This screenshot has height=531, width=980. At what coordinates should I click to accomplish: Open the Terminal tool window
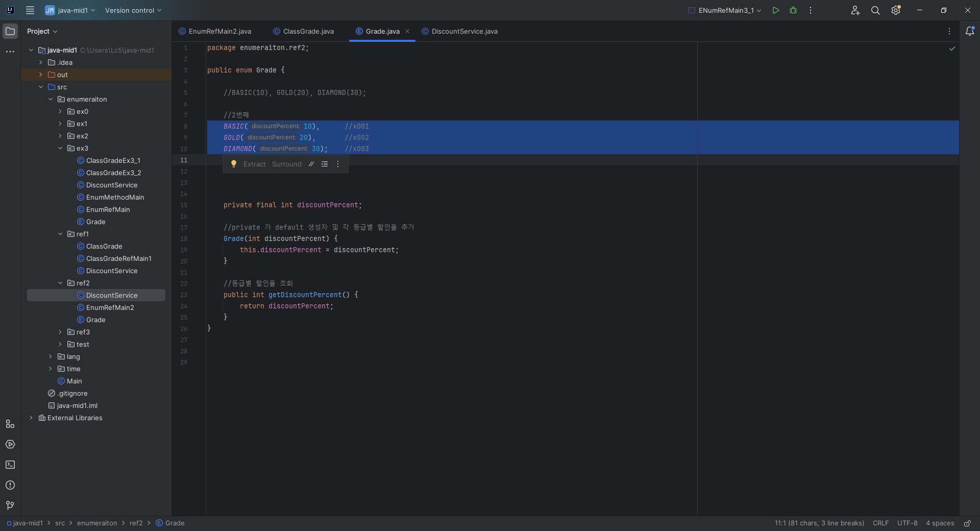point(10,465)
